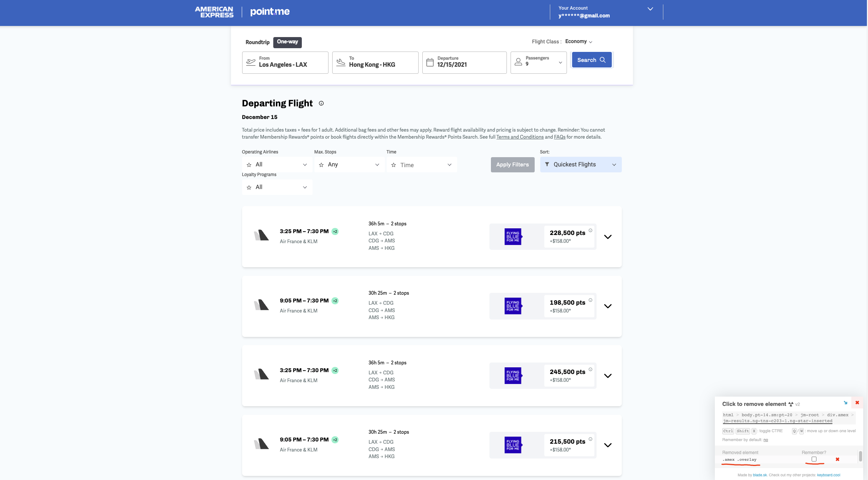Open the Operating Airlines dropdown
This screenshot has width=868, height=480.
pyautogui.click(x=277, y=165)
